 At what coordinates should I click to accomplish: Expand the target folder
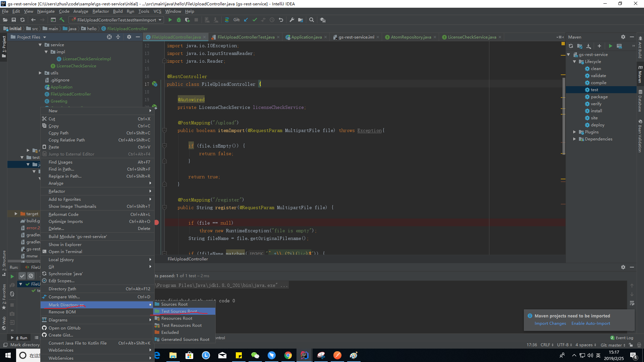click(16, 214)
